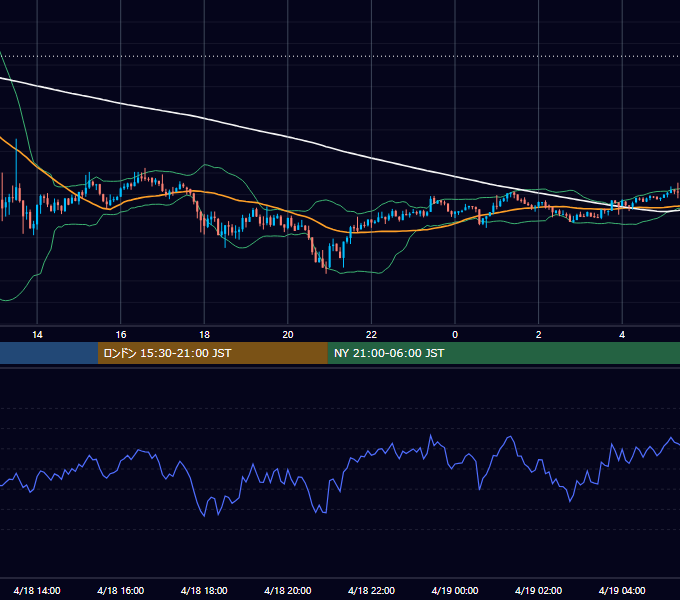
Task: Click the 4/18 16:00 date label
Action: [121, 590]
